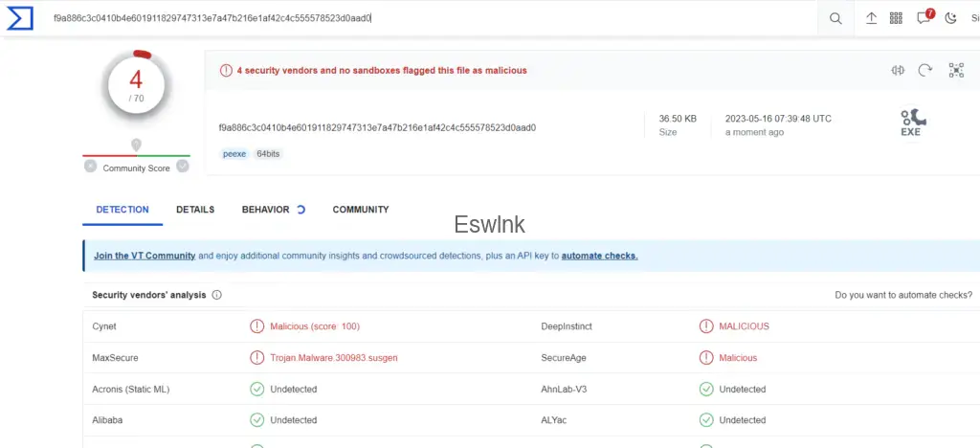Click the EXE file type icon
Image resolution: width=980 pixels, height=448 pixels.
tap(912, 123)
